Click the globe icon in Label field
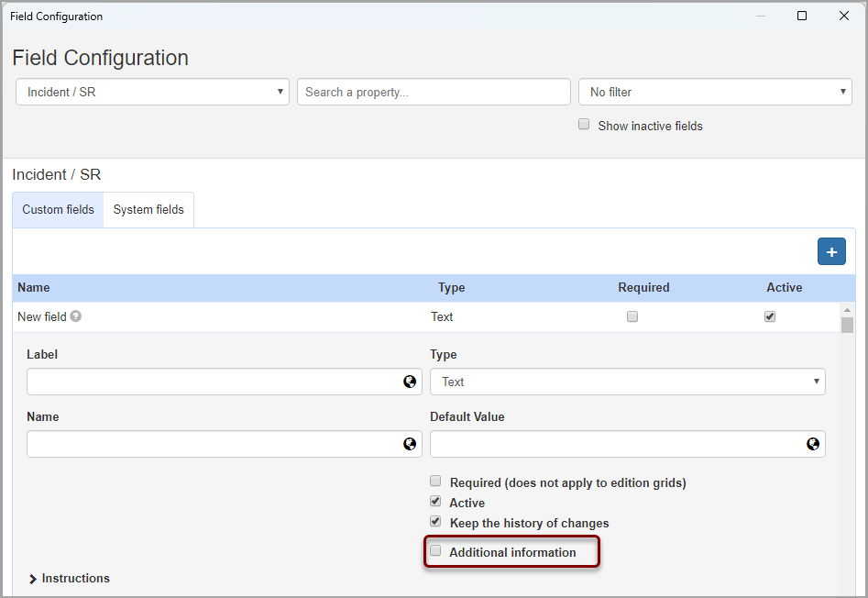This screenshot has width=868, height=598. click(410, 382)
